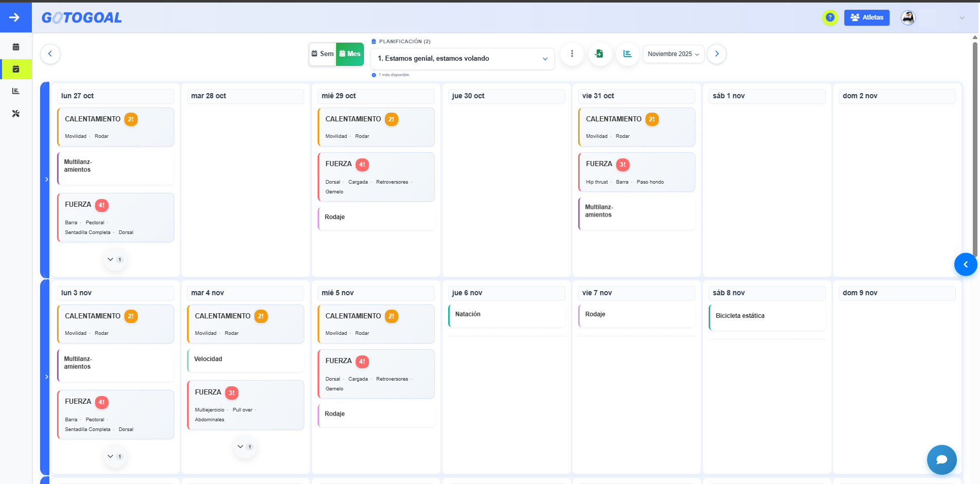Open the chat bubble support widget
The width and height of the screenshot is (980, 484).
(x=941, y=459)
